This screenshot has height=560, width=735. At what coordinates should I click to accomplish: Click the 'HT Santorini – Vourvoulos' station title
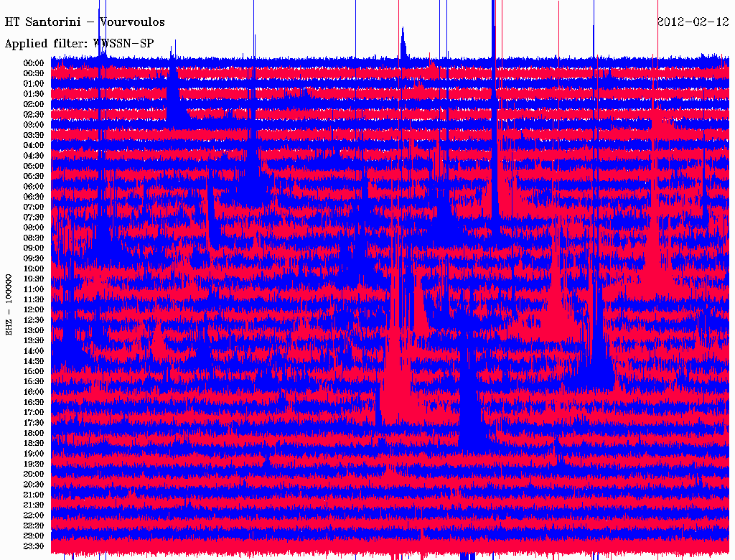[85, 22]
